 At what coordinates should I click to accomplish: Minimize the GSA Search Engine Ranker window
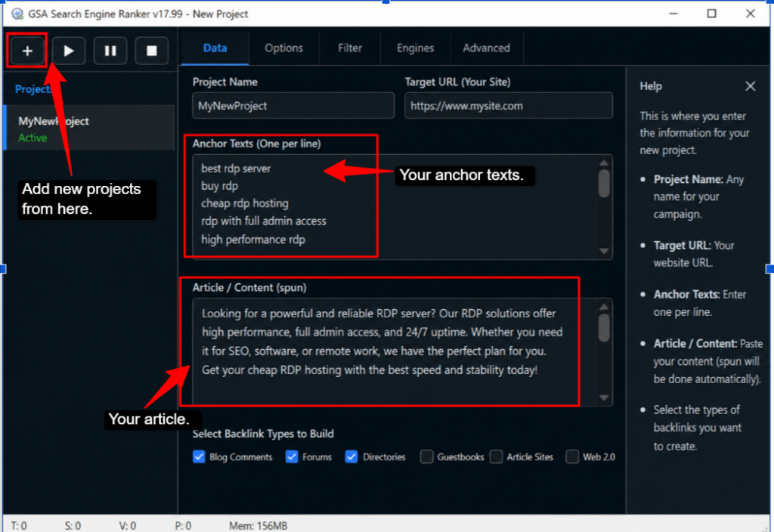[x=673, y=14]
